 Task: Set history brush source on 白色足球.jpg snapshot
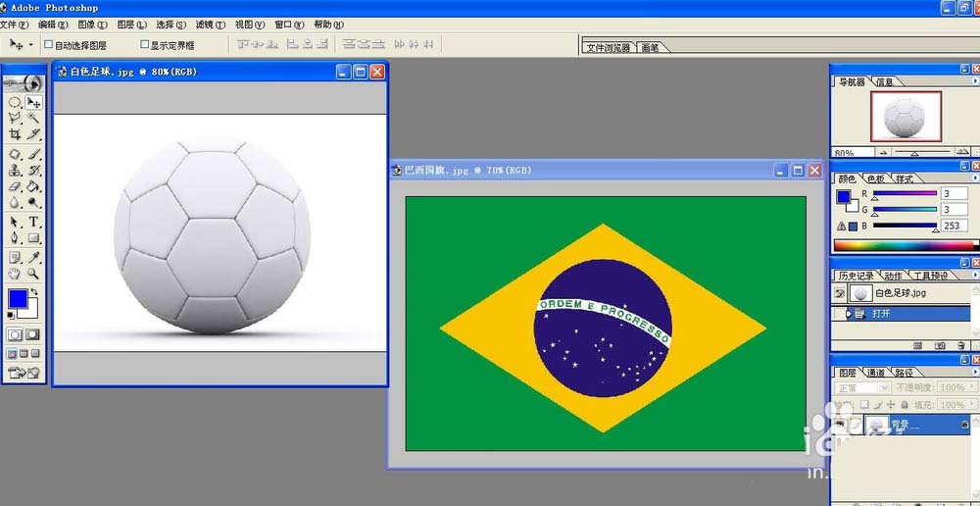pyautogui.click(x=840, y=293)
